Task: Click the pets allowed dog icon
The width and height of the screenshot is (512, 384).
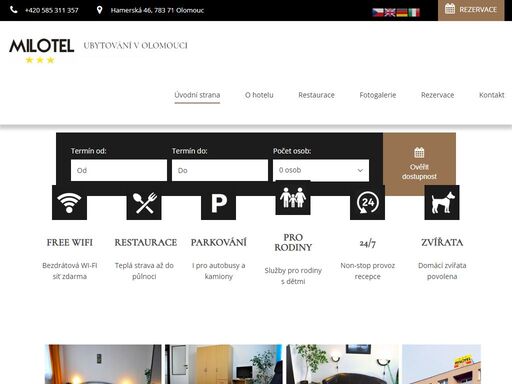Action: [442, 202]
